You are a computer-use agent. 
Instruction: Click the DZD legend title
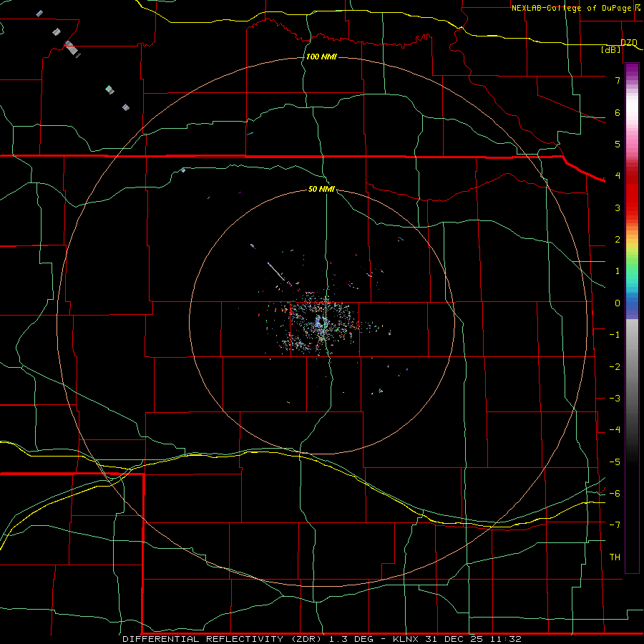[629, 42]
